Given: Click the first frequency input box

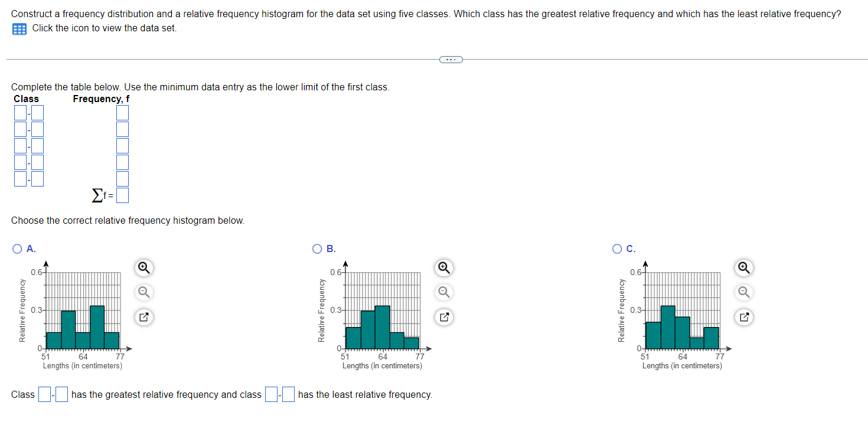Looking at the screenshot, I should (122, 112).
